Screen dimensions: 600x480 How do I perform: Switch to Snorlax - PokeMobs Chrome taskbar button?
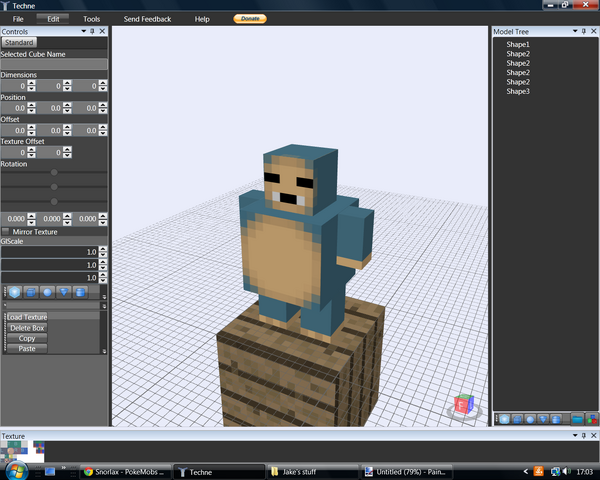[126, 472]
